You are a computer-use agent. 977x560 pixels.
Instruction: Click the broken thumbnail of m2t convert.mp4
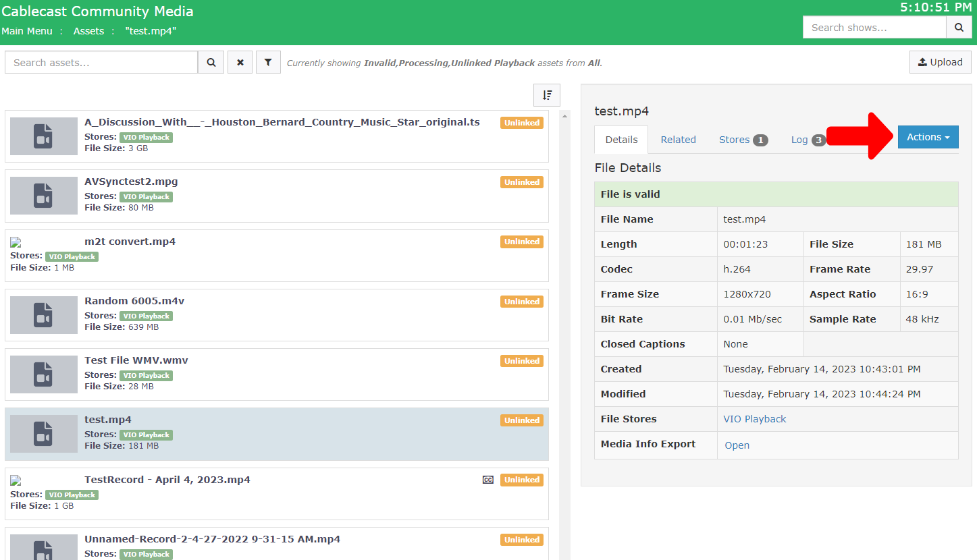coord(16,242)
